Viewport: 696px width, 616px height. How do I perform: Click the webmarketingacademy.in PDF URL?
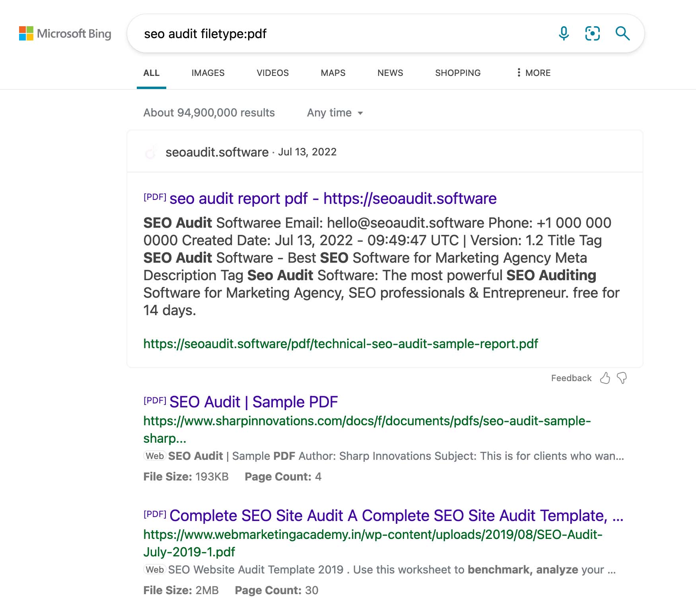pyautogui.click(x=373, y=543)
